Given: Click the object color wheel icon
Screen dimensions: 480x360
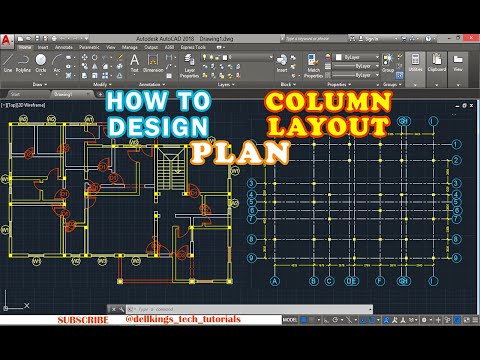Looking at the screenshot, I should tap(328, 57).
